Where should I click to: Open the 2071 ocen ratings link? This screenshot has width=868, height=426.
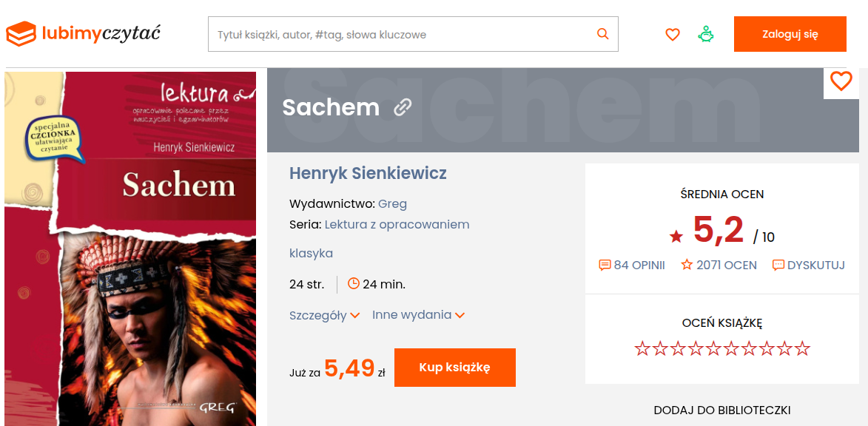click(719, 265)
